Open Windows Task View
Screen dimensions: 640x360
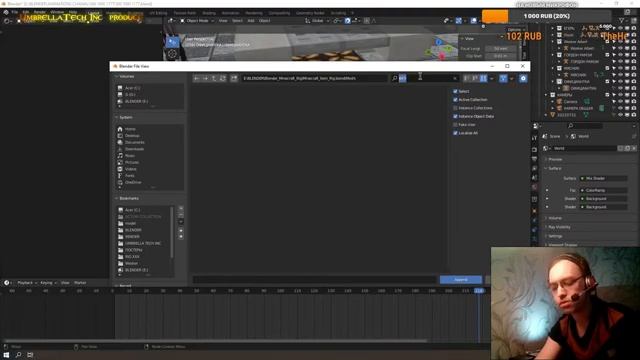[x=30, y=355]
